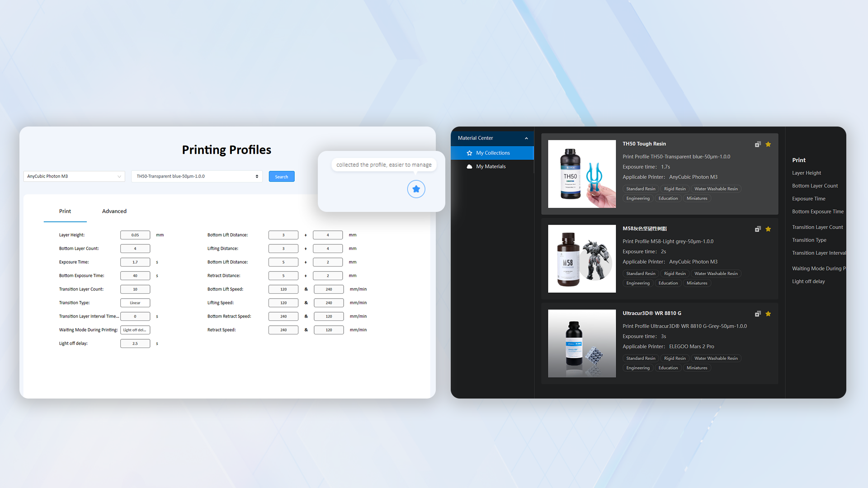
Task: Click the copy icon on TH50 Tough Resin card
Action: [x=758, y=144]
